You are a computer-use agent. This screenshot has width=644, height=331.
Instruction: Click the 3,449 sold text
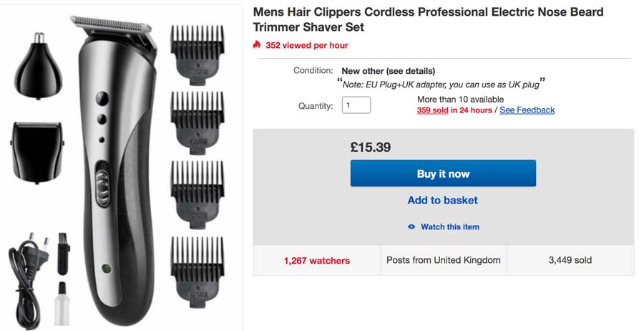570,260
